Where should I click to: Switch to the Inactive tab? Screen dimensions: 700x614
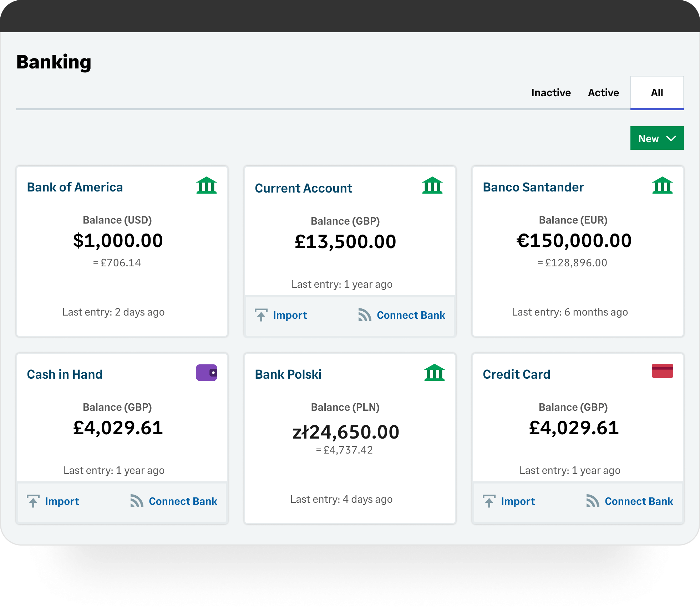pyautogui.click(x=551, y=93)
